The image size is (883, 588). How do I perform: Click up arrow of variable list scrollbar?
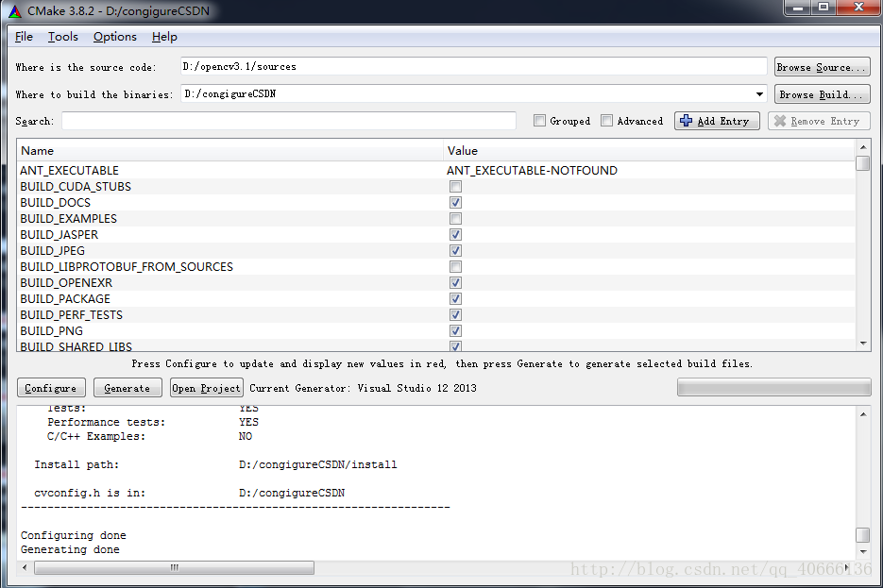pyautogui.click(x=863, y=147)
